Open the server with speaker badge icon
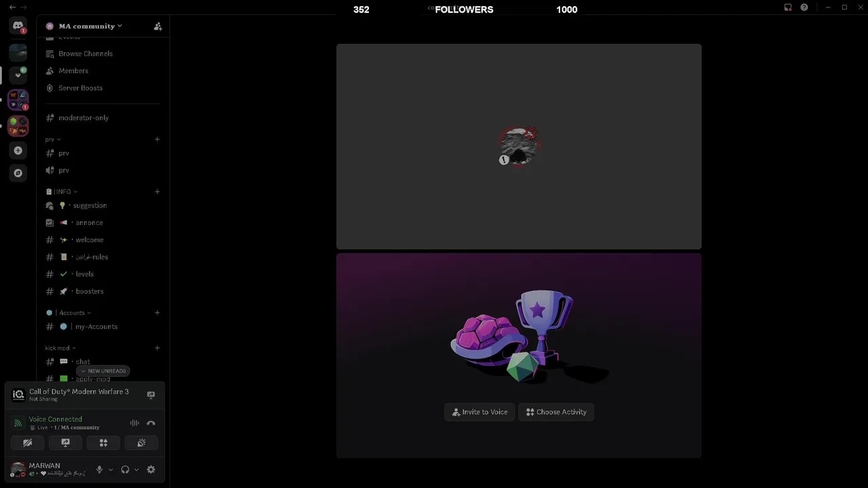This screenshot has width=868, height=488. tap(18, 75)
